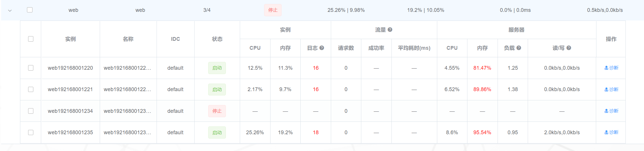
Task: Open the 停止 status tag for web192168001234
Action: (217, 111)
